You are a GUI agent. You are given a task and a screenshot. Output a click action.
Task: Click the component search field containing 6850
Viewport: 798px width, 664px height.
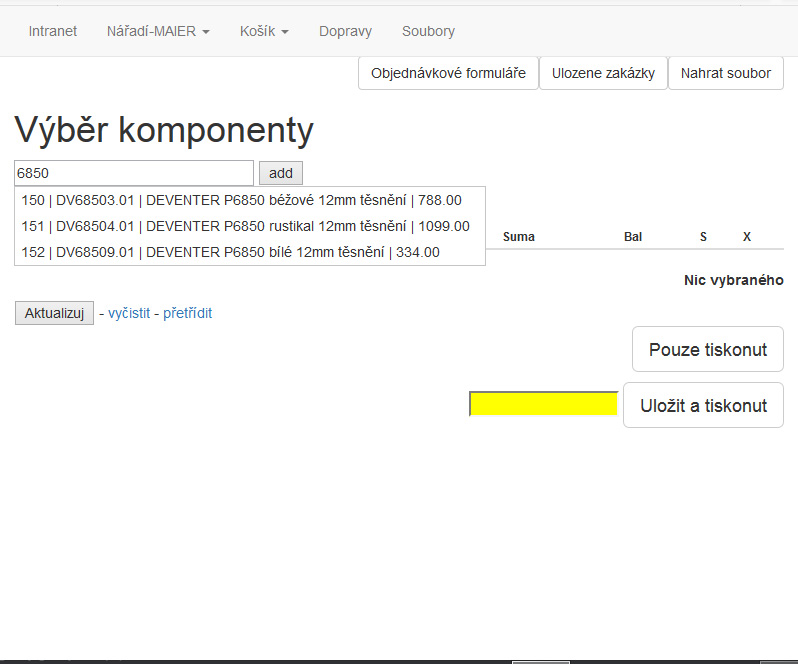(x=134, y=173)
